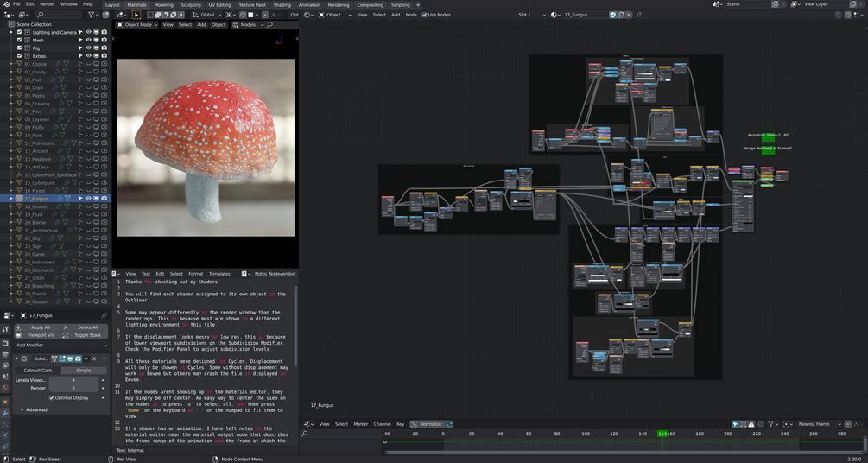Screen dimensions: 868x463
Task: Open the viewport Add menu
Action: coord(201,24)
